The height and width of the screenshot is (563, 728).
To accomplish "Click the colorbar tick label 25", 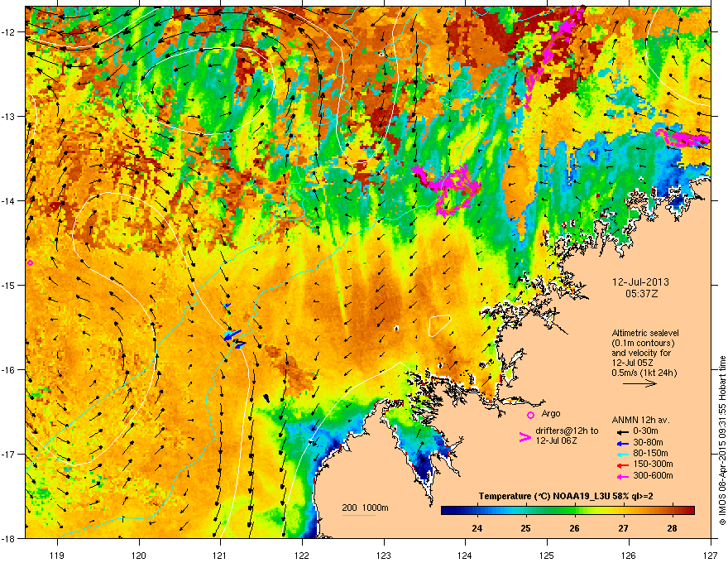I will coord(525,528).
